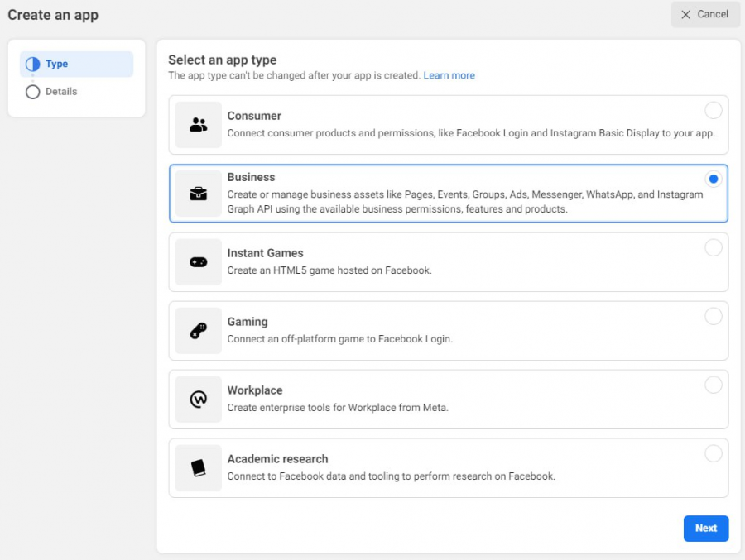
Task: Click the half-filled Type step icon
Action: (x=33, y=65)
